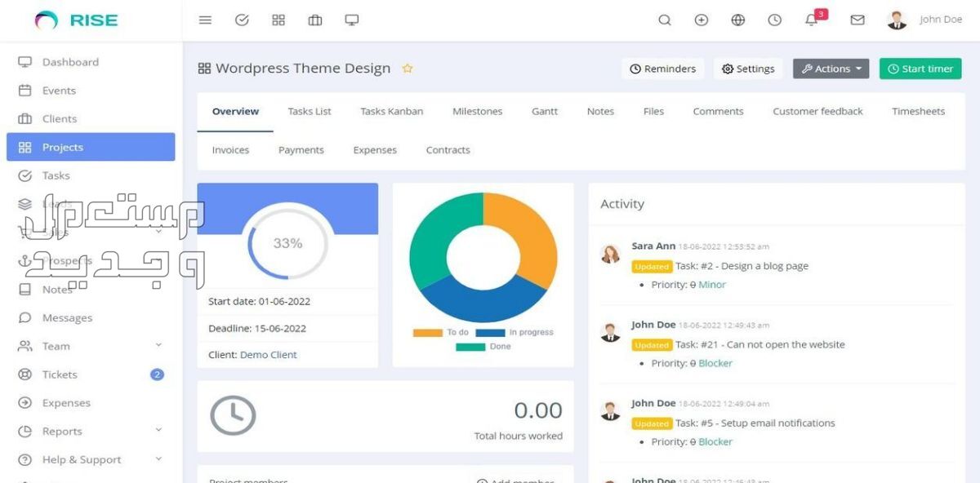The image size is (980, 483).
Task: Expand the Team sidebar menu
Action: [158, 346]
